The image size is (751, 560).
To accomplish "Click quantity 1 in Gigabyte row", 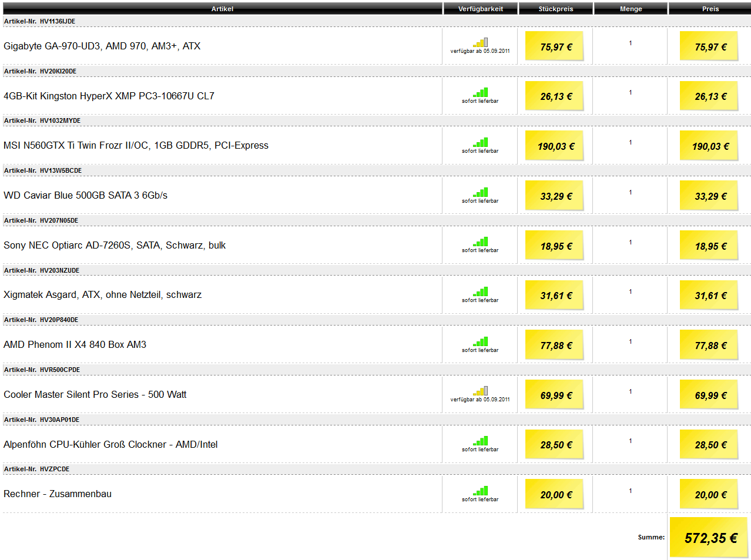I will point(631,43).
